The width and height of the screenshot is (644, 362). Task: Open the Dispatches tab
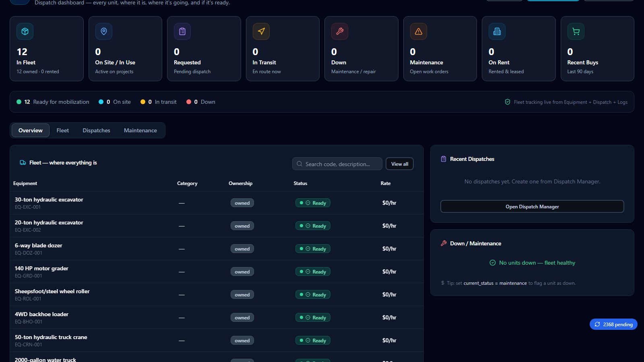(x=96, y=130)
